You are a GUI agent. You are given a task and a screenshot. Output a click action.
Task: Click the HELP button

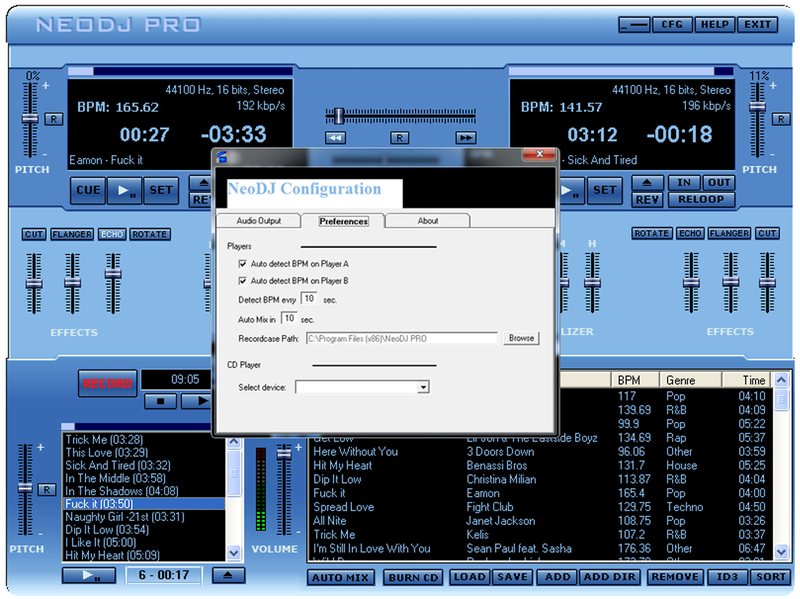pos(715,24)
